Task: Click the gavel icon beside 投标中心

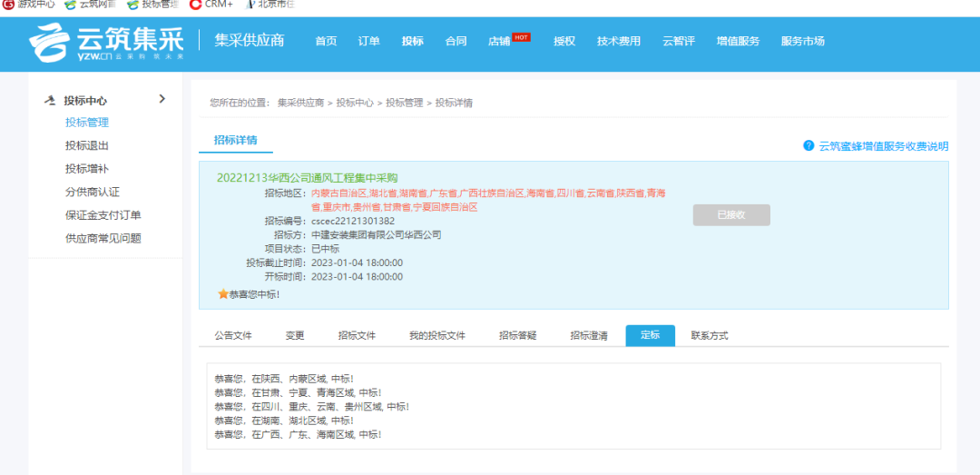Action: [50, 101]
